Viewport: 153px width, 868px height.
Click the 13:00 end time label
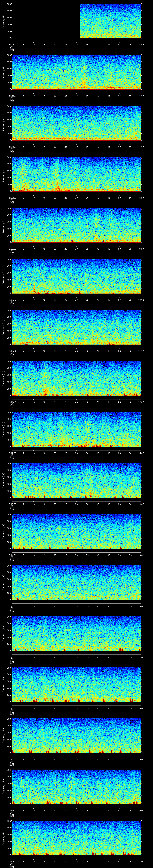[x=141, y=453]
